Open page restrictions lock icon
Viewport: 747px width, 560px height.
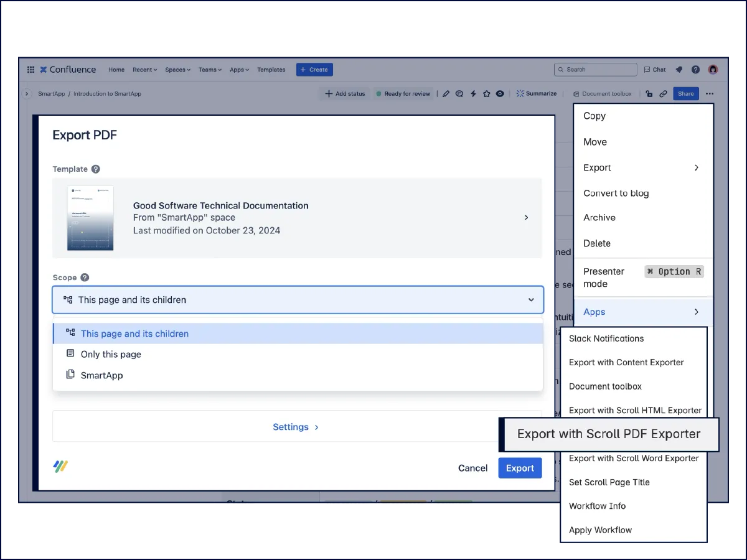coord(649,94)
